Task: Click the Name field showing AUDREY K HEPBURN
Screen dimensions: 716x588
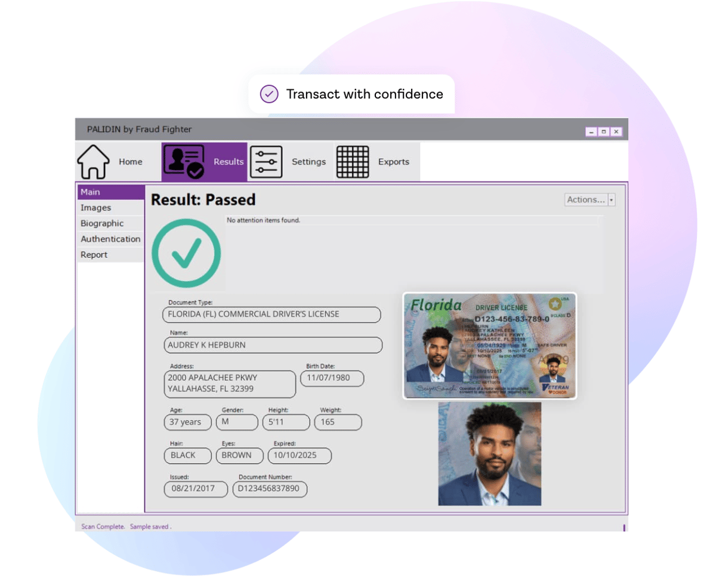Action: pyautogui.click(x=271, y=345)
